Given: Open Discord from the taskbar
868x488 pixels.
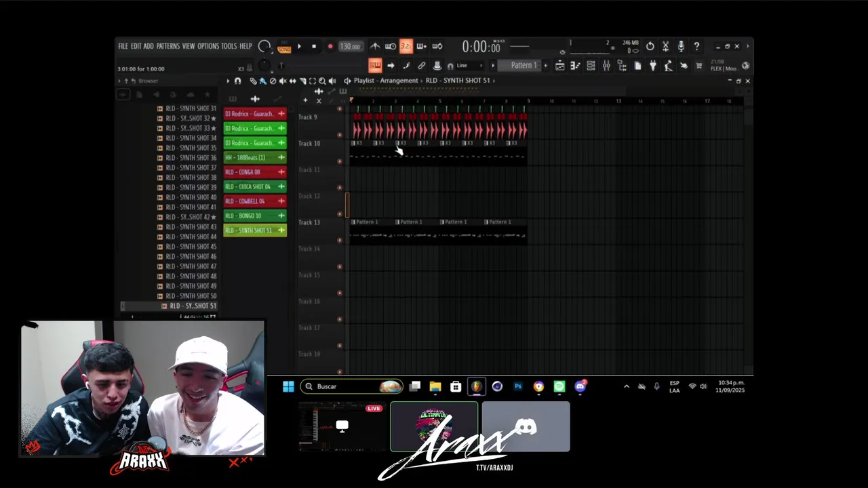Looking at the screenshot, I should 580,386.
